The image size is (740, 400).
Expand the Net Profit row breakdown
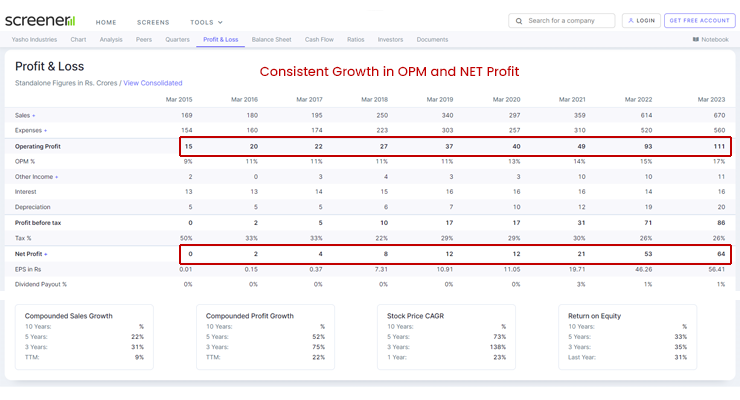pyautogui.click(x=46, y=254)
